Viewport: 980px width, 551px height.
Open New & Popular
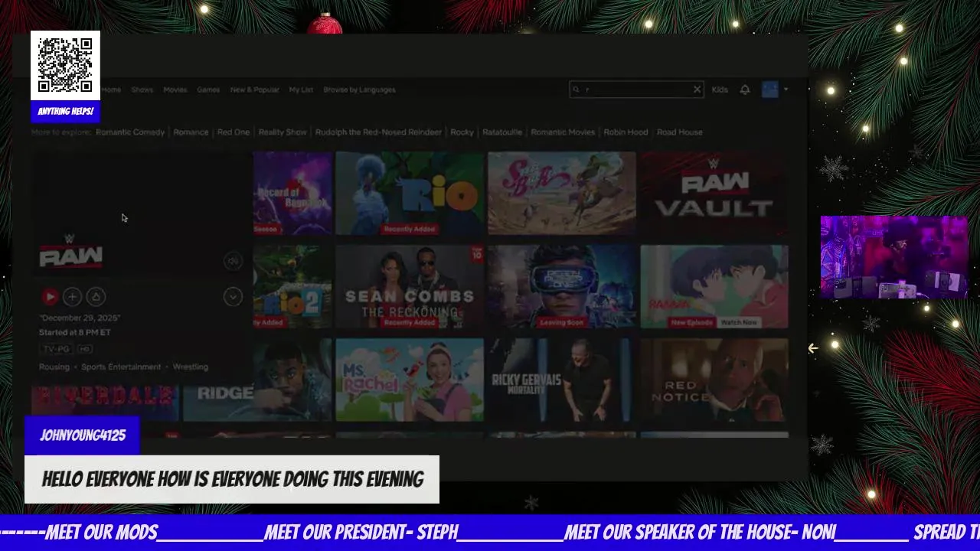pyautogui.click(x=254, y=90)
